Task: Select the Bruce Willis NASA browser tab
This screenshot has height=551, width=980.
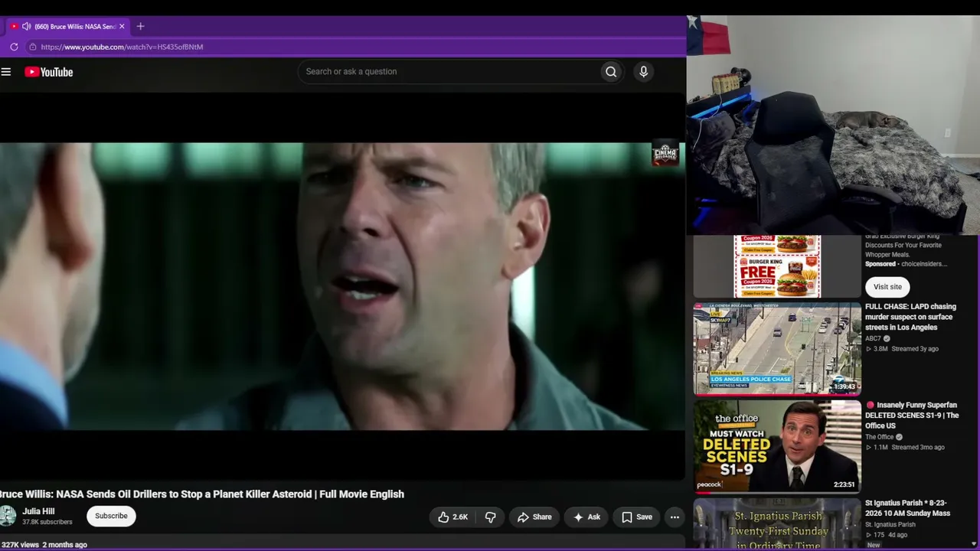Action: pos(69,26)
